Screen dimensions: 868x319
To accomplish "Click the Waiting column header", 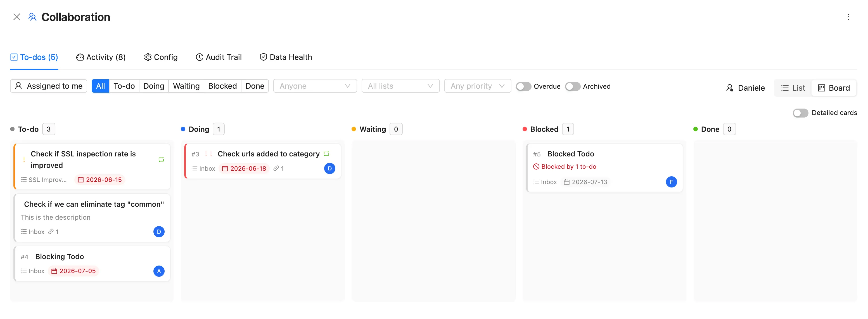I will pos(372,129).
